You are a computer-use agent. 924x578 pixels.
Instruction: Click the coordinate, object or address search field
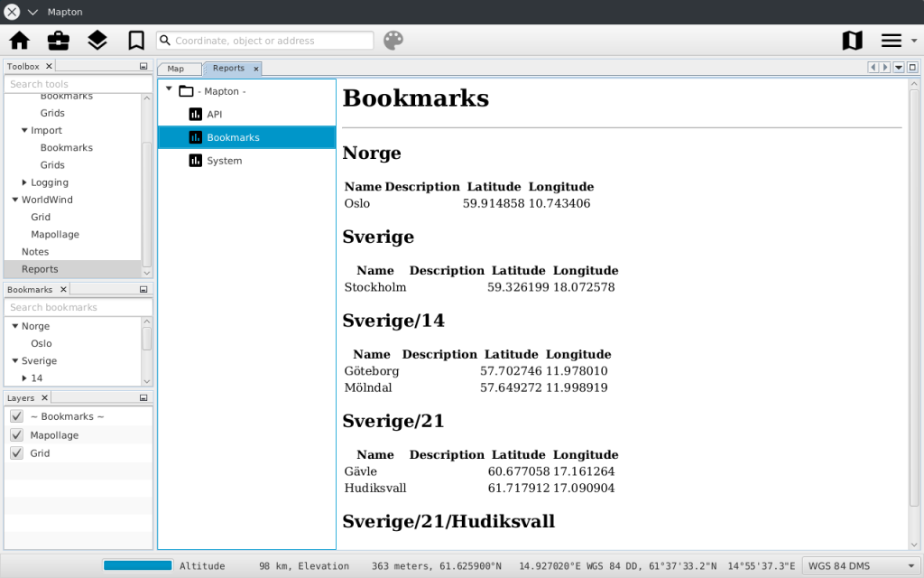(265, 40)
